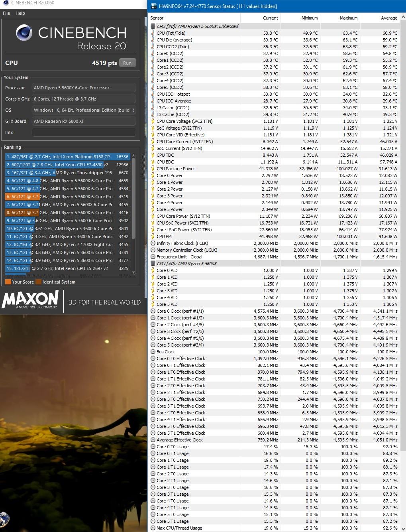Select ranking entry 15 Intel Xeon E5-2697 v2
Screen dimensions: 406x532
coord(67,268)
